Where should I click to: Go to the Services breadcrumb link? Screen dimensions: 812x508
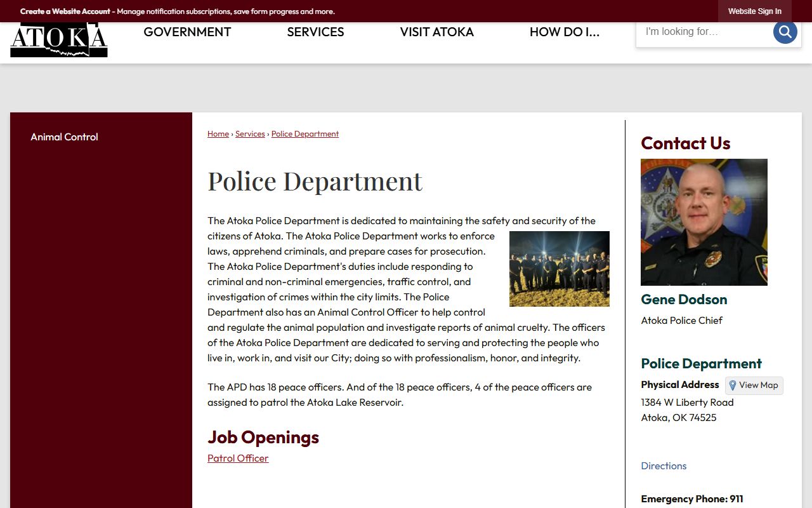pos(250,134)
